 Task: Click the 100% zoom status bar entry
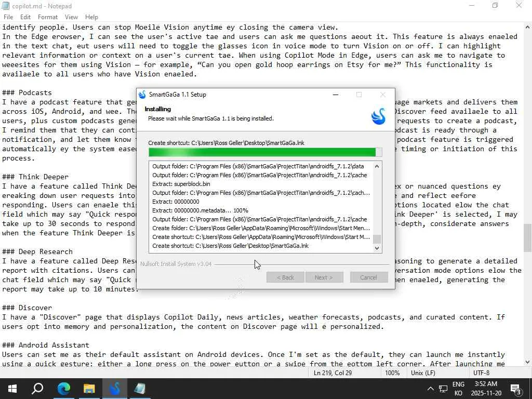pyautogui.click(x=392, y=373)
